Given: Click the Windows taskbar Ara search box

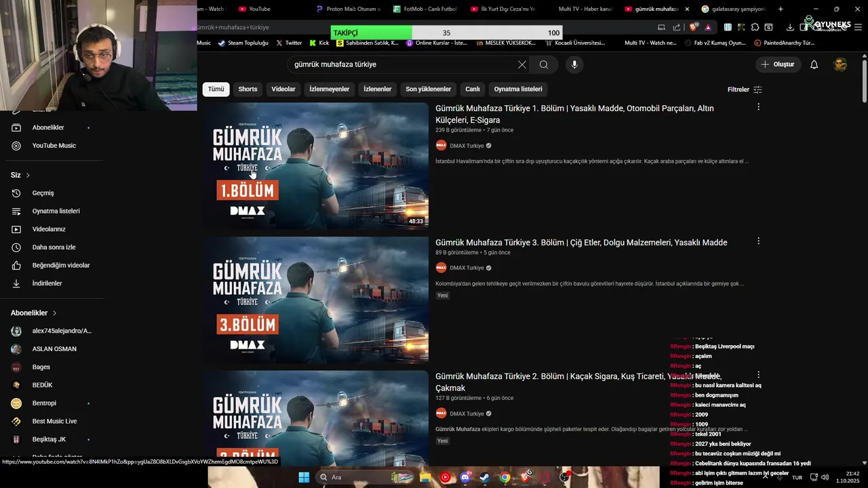Looking at the screenshot, I should (365, 477).
